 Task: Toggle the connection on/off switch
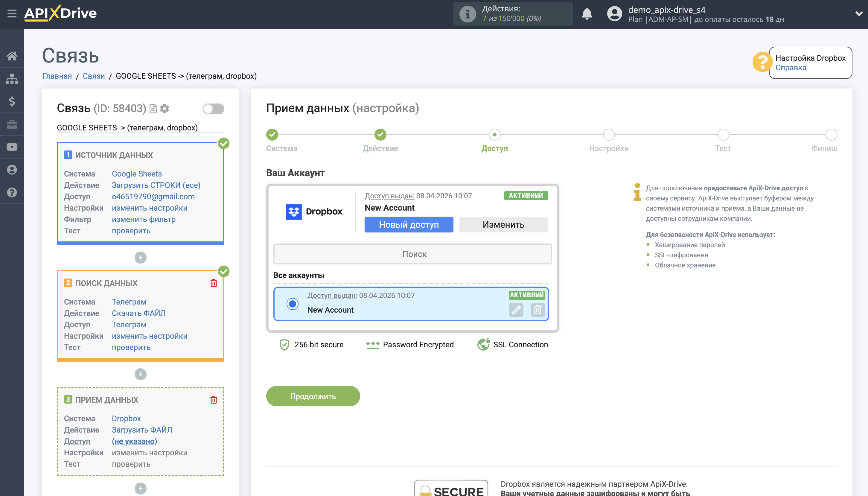(214, 108)
